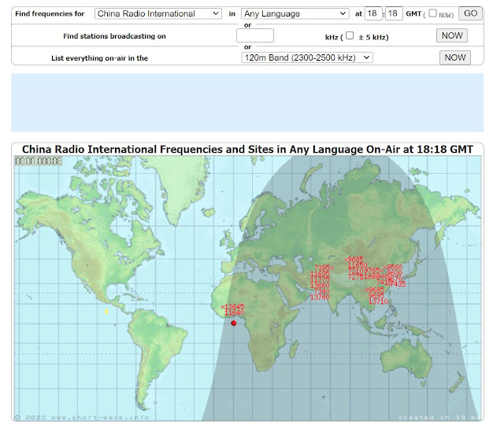Click the 13760 frequency label near Arabian Sea
Screen dimensions: 504x422
pyautogui.click(x=320, y=298)
